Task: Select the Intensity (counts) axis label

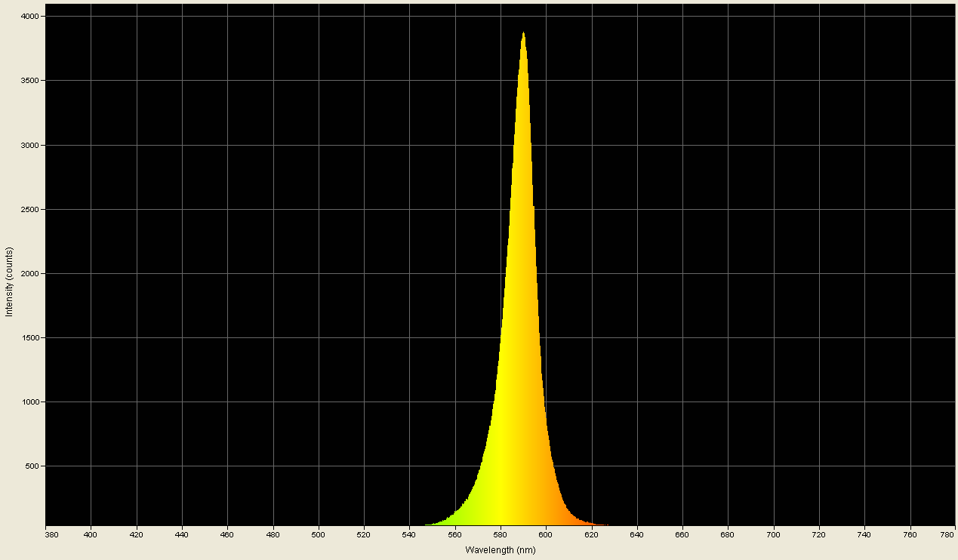Action: (x=9, y=279)
